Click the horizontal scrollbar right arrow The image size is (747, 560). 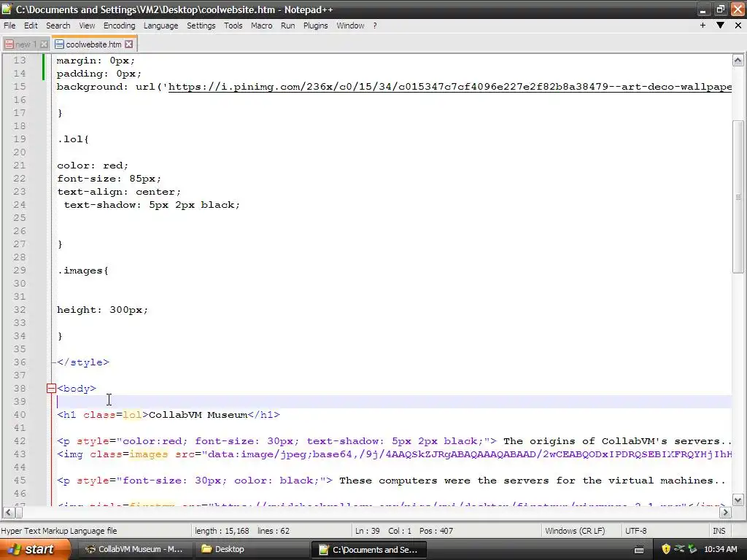[725, 513]
